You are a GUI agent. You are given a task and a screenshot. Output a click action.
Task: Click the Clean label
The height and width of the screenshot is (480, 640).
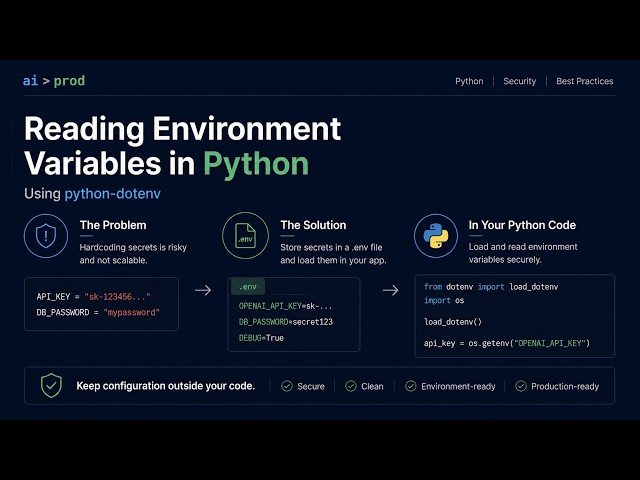pyautogui.click(x=372, y=387)
